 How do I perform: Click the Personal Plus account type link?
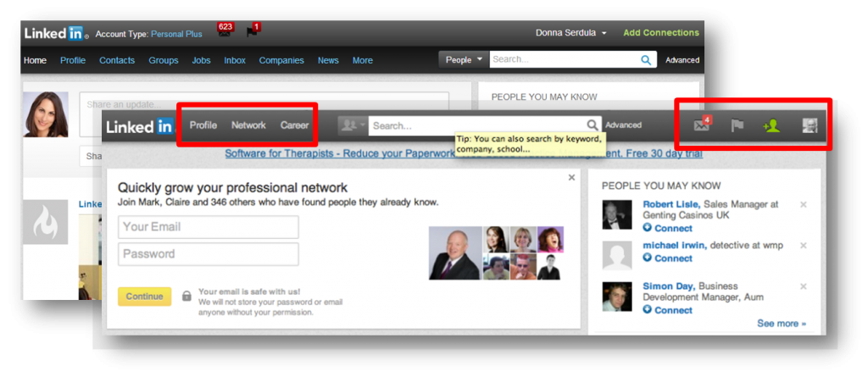coord(176,34)
